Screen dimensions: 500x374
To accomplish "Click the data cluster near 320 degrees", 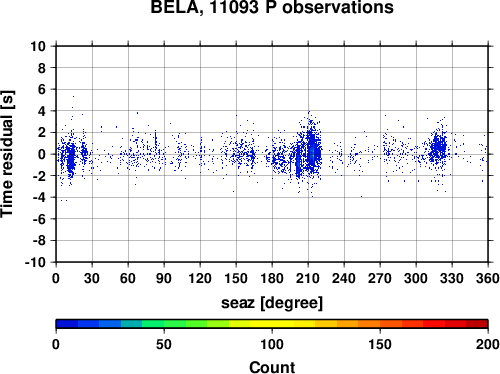I will [438, 148].
